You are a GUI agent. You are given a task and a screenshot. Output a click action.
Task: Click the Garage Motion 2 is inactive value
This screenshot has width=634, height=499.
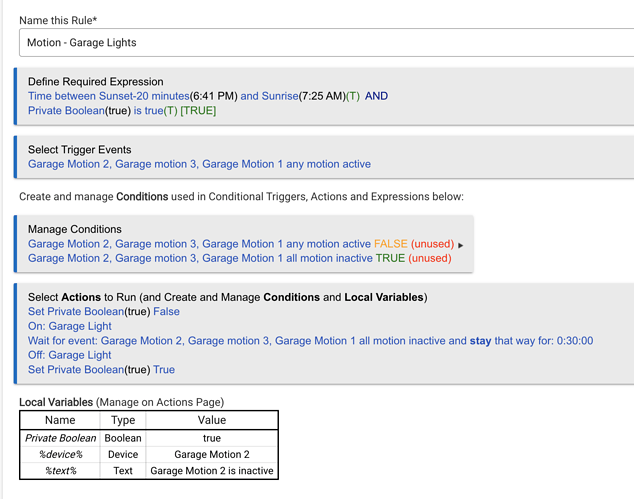[x=211, y=470]
